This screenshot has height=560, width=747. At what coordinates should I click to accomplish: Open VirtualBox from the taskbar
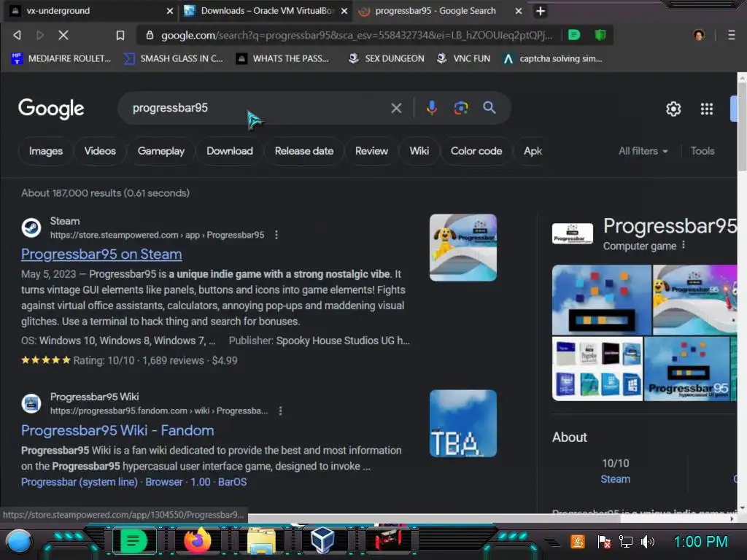pos(322,540)
